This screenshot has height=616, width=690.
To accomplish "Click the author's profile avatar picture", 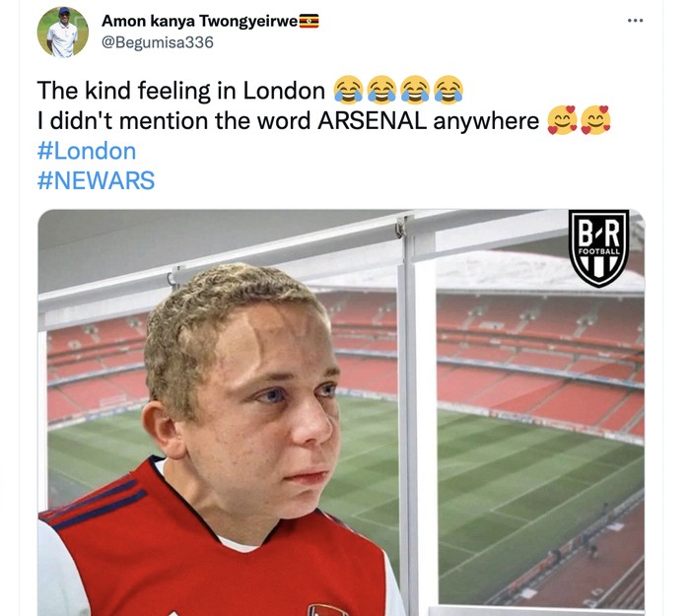I will [63, 32].
